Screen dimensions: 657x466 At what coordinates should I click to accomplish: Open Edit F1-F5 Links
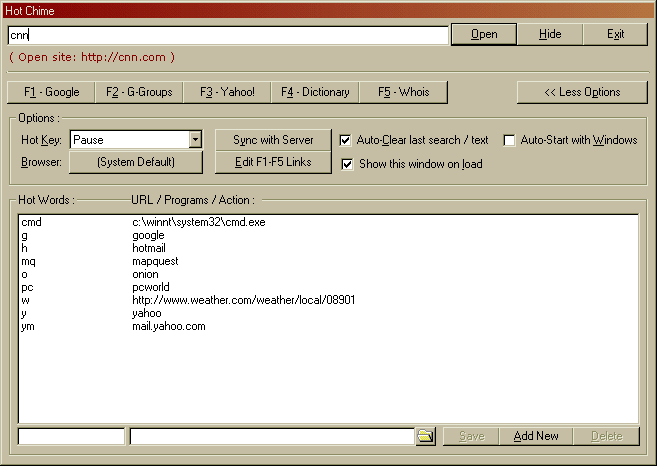273,162
